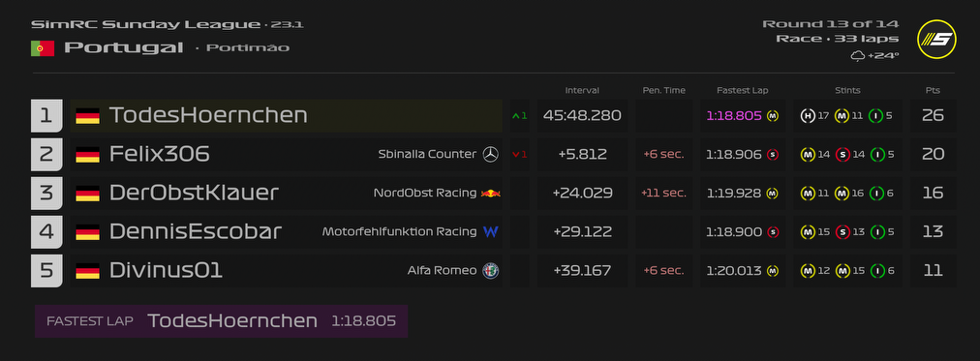
Task: Select driver name DerObstKlauer
Action: coord(194,193)
